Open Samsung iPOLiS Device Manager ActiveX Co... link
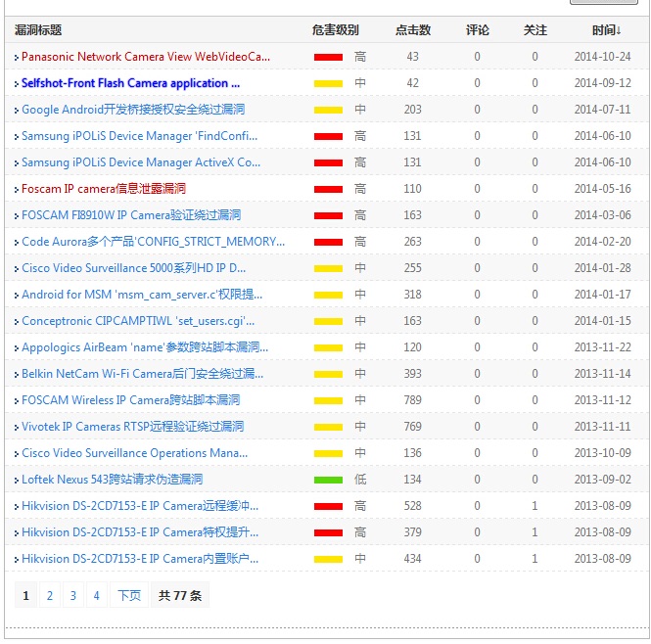Screen dimensions: 651x644 coord(141,162)
